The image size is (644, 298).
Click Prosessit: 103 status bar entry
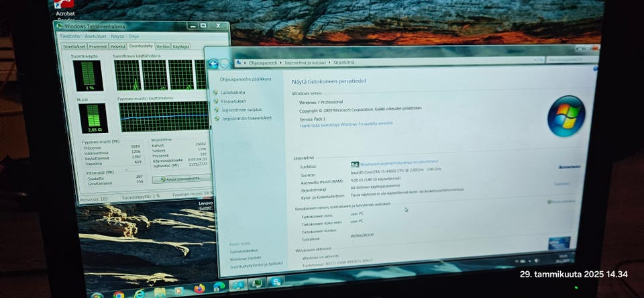(94, 199)
